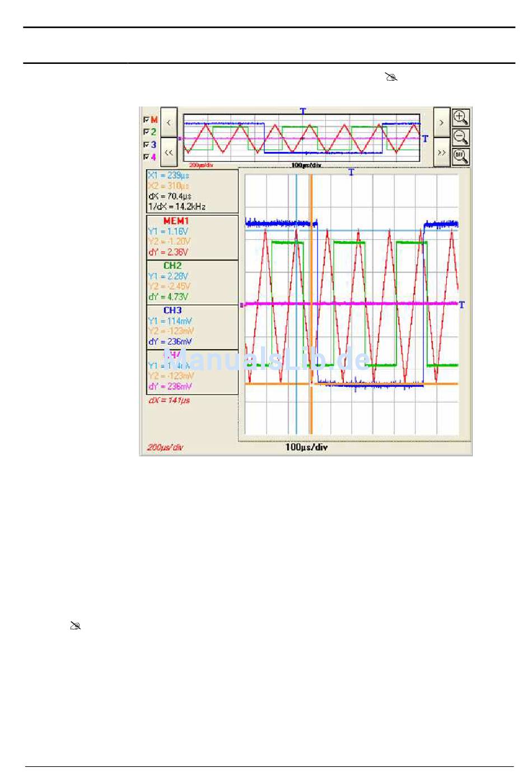This screenshot has height=778, width=532.
Task: Click the red 200µs/div label at bottom left
Action: click(165, 447)
